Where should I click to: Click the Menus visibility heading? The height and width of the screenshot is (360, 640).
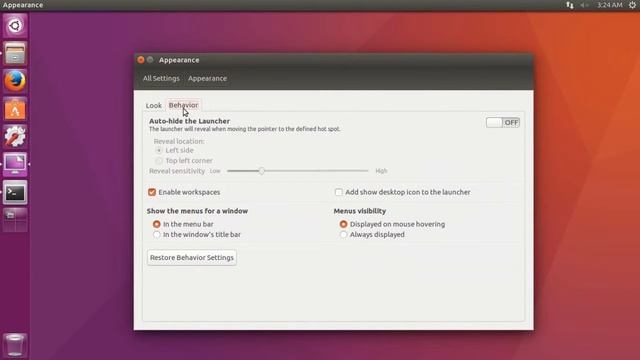[360, 211]
